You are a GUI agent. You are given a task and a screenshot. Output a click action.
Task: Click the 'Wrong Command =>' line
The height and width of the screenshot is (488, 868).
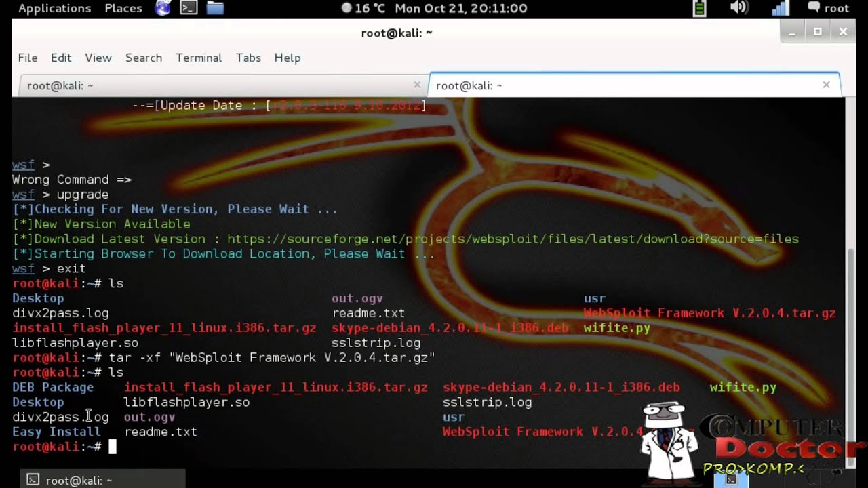pyautogui.click(x=72, y=180)
